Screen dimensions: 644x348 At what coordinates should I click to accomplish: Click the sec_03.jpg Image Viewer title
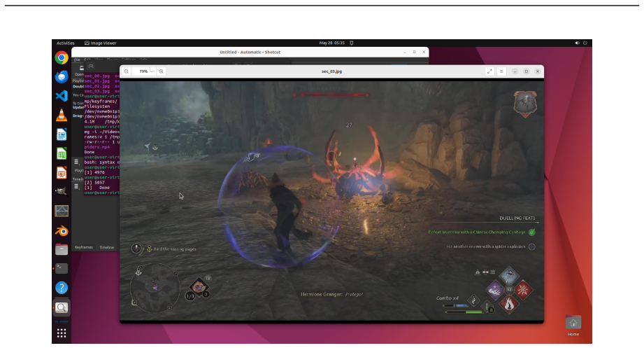click(332, 71)
